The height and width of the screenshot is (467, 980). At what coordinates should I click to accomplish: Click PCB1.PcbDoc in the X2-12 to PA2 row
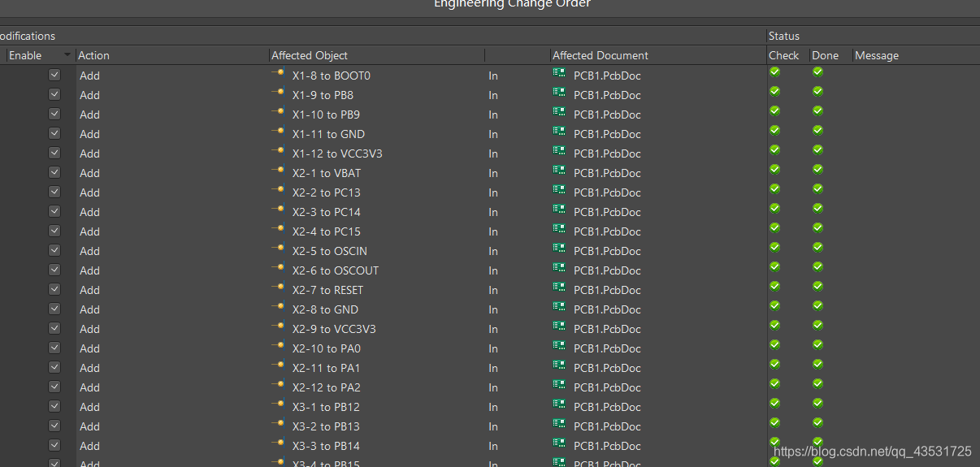click(607, 387)
